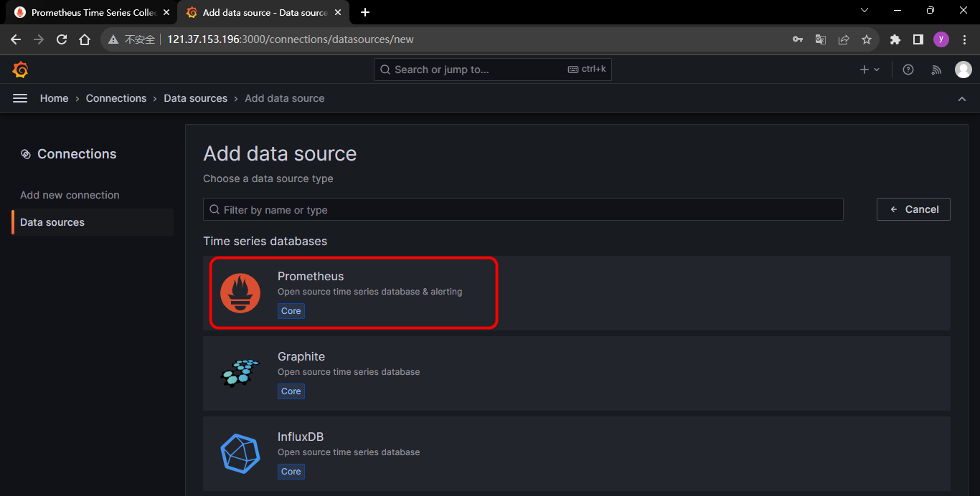The width and height of the screenshot is (980, 496).
Task: Open the news RSS feed icon
Action: point(936,70)
